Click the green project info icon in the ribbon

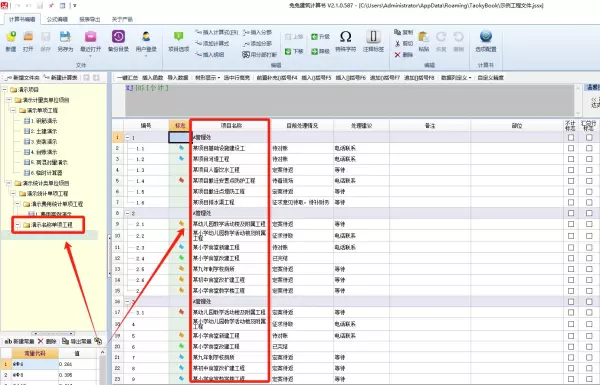coord(179,37)
